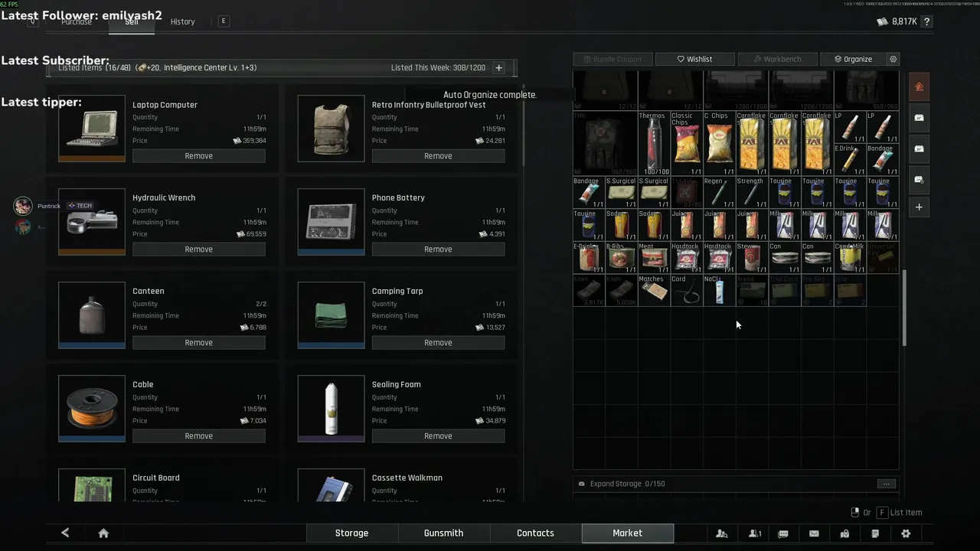This screenshot has width=980, height=551.
Task: Remove the Retro Infantry Bulletproof Vest listing
Action: 438,156
